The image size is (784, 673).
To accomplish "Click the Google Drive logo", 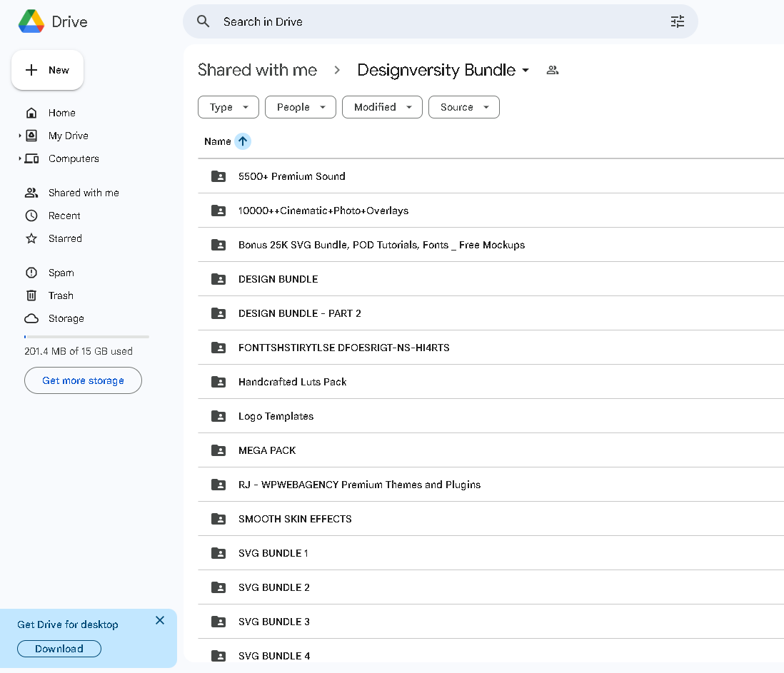I will pyautogui.click(x=31, y=21).
